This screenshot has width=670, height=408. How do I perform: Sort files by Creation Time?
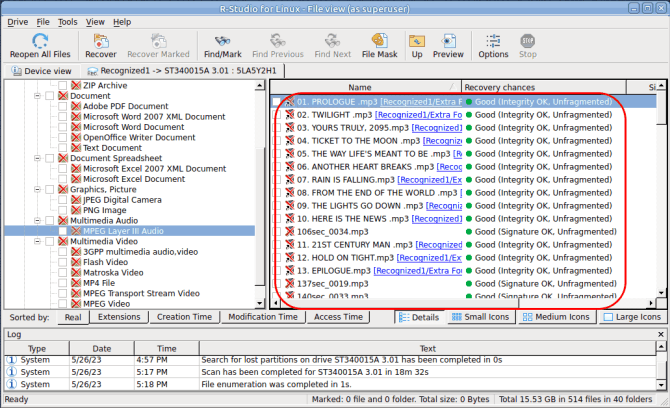(x=184, y=317)
